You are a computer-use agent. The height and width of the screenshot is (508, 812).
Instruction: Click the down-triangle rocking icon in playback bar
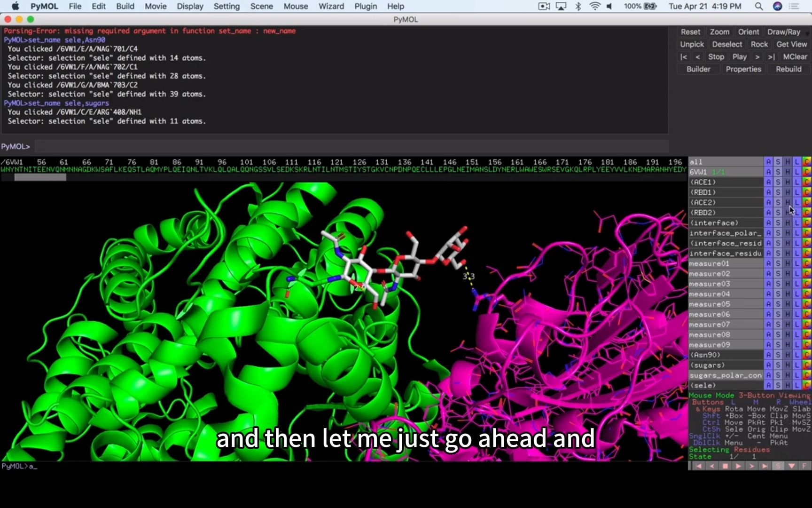pyautogui.click(x=791, y=466)
